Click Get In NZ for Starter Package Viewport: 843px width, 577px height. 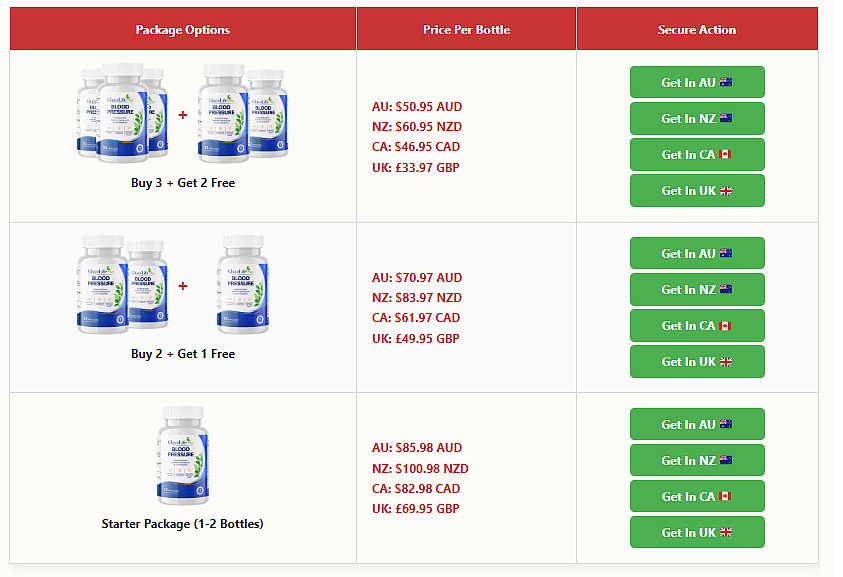click(x=697, y=460)
